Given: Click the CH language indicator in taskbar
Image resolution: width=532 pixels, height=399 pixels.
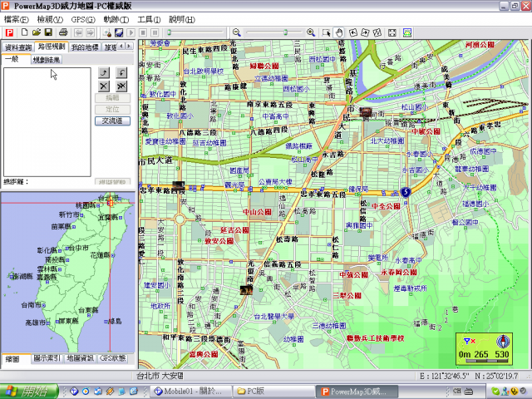Looking at the screenshot, I should coord(457,391).
